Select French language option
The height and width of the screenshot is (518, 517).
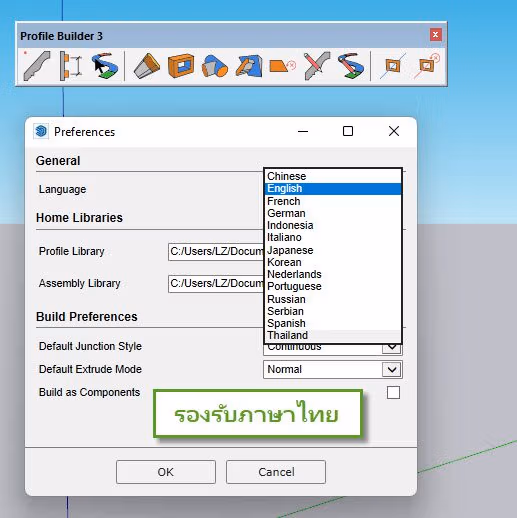333,201
